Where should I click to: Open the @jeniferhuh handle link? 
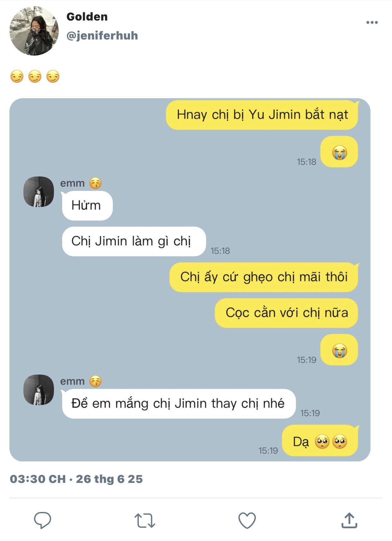click(102, 35)
